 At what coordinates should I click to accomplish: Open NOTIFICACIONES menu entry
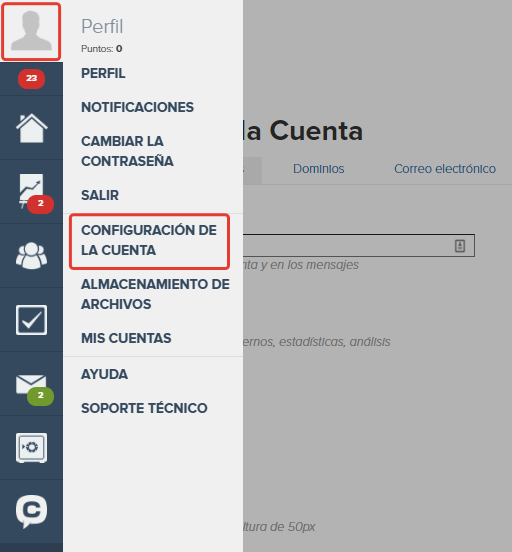(137, 107)
